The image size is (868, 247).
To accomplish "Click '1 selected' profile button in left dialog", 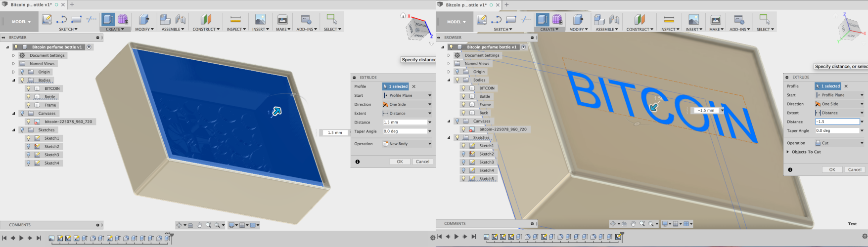I will pos(396,86).
